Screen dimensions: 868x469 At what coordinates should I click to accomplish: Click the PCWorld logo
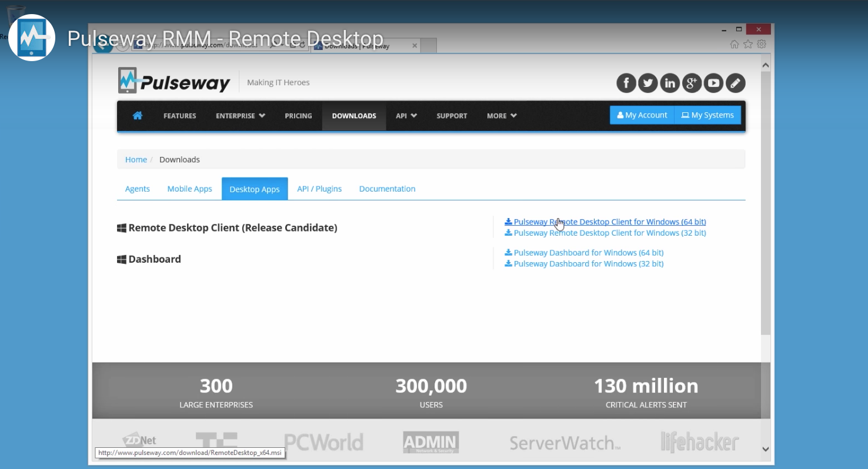pos(323,443)
